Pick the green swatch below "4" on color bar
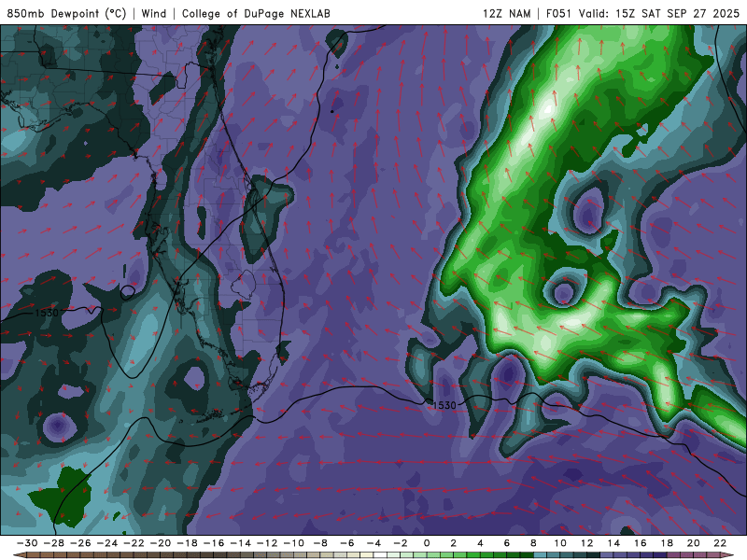747x560 pixels. 486,555
